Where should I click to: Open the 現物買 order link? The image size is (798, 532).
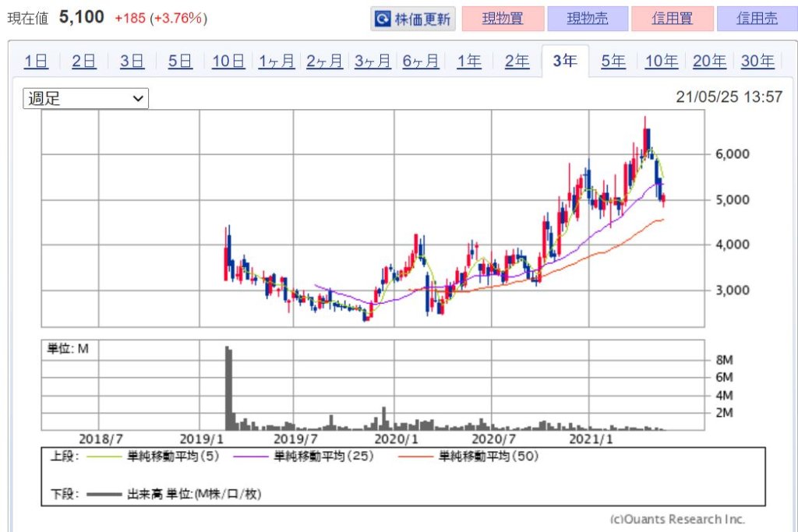pos(503,19)
